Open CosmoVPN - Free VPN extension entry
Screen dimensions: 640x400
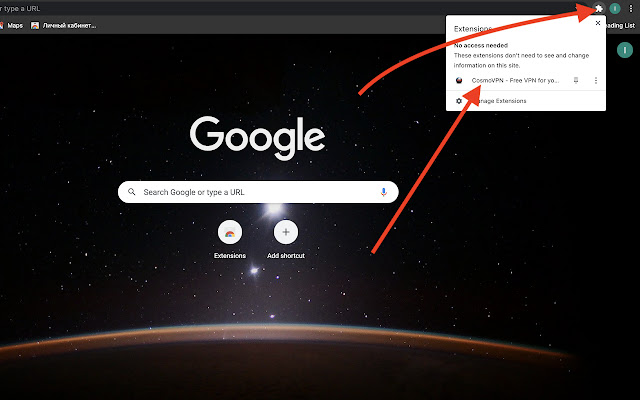tap(515, 80)
